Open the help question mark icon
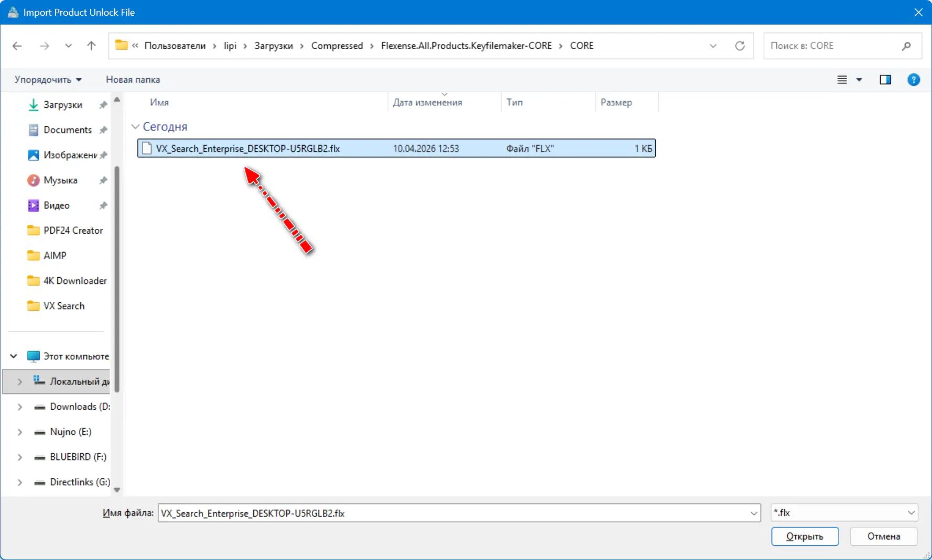Screen dimensions: 932x560 [913, 80]
